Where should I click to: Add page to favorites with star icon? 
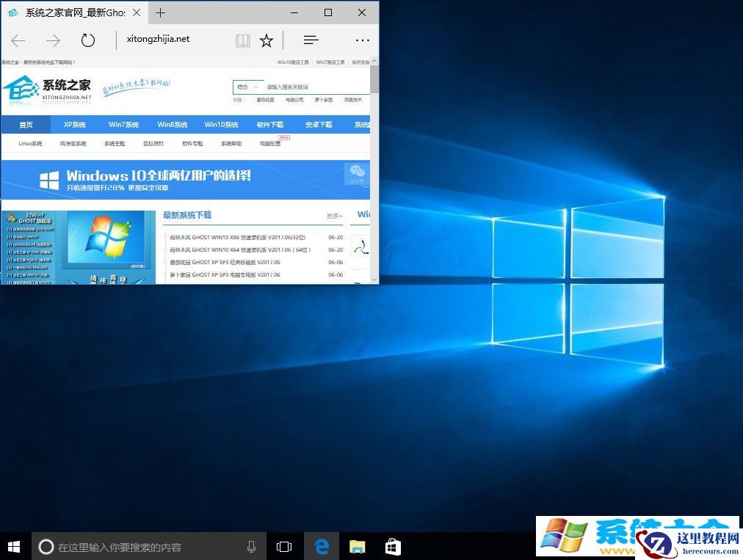[x=266, y=40]
